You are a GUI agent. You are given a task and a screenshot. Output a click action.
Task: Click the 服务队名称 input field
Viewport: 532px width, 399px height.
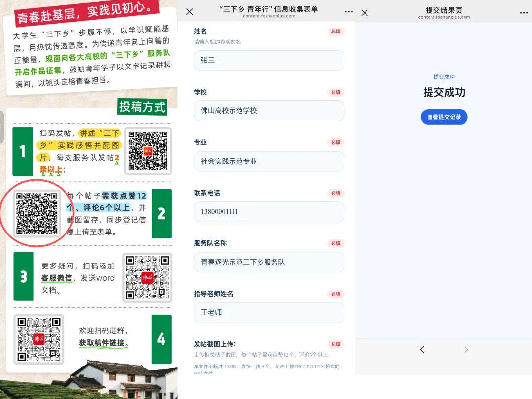pos(269,262)
